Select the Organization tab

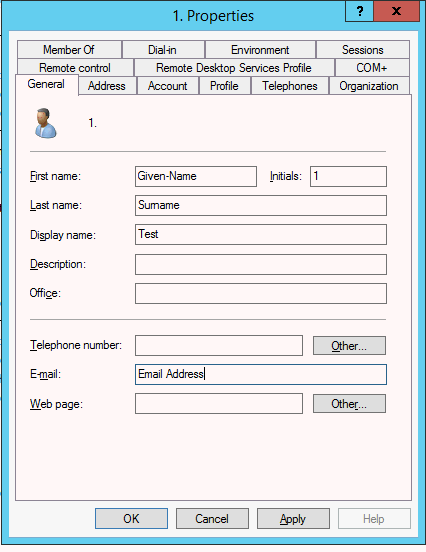point(369,86)
